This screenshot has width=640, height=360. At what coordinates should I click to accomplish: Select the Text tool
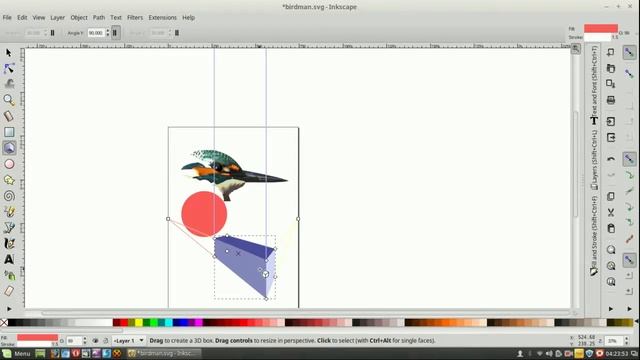[x=9, y=259]
